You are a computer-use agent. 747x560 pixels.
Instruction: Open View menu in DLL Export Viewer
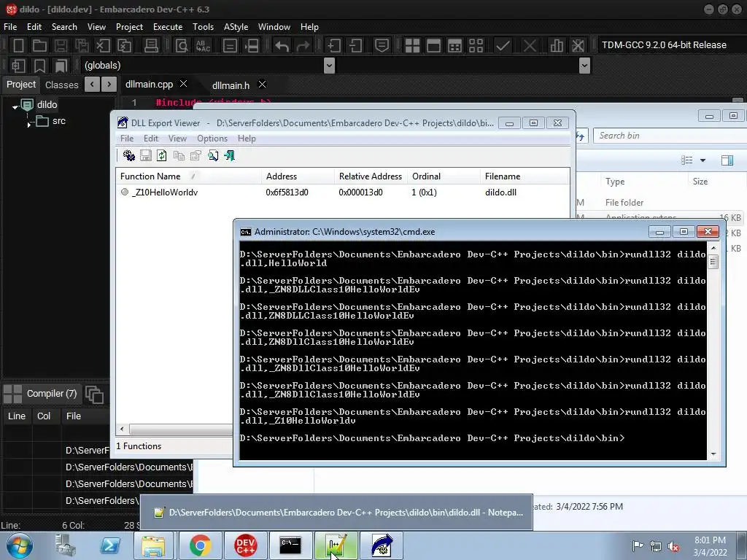177,139
